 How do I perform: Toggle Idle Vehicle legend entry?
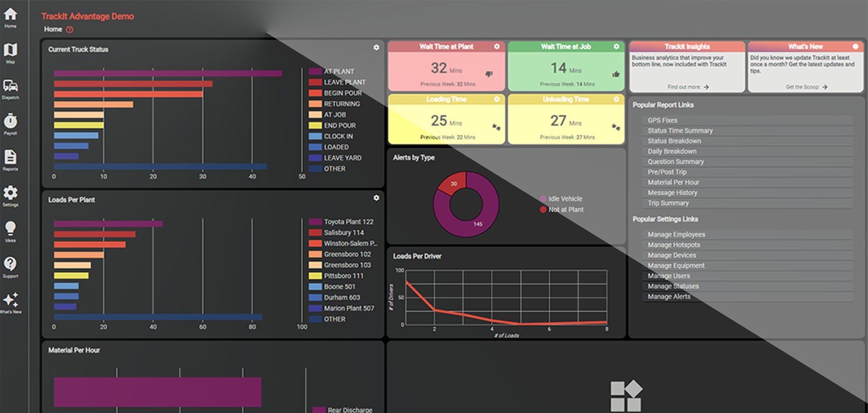[x=565, y=199]
